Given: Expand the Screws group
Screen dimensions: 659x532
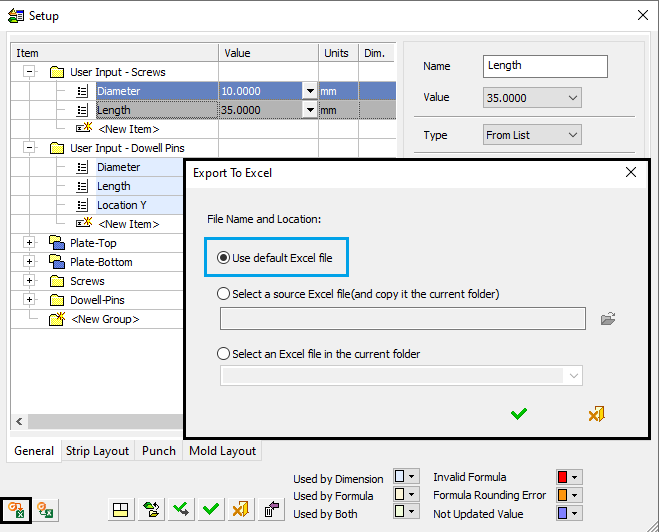Looking at the screenshot, I should 29,280.
